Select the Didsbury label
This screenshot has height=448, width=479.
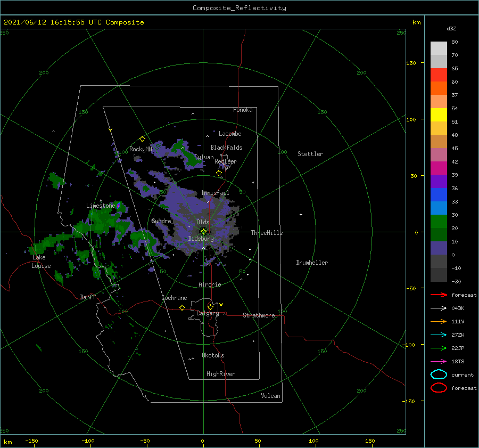[201, 239]
